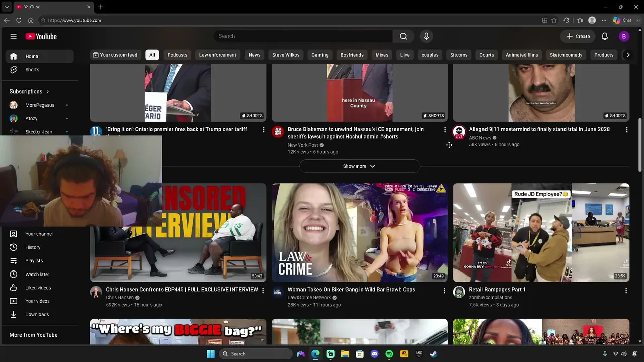This screenshot has height=362, width=644.
Task: Open the Retail Rampages Part 1 title
Action: click(497, 290)
